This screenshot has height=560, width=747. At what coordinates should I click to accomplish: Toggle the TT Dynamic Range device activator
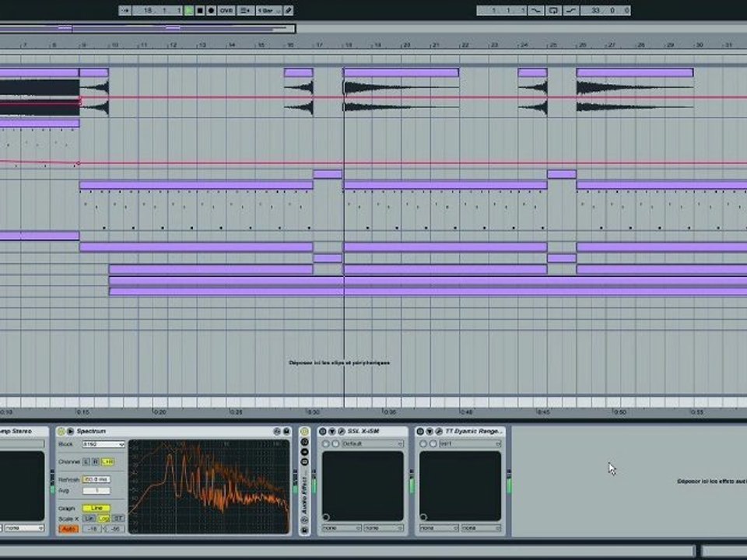[420, 432]
